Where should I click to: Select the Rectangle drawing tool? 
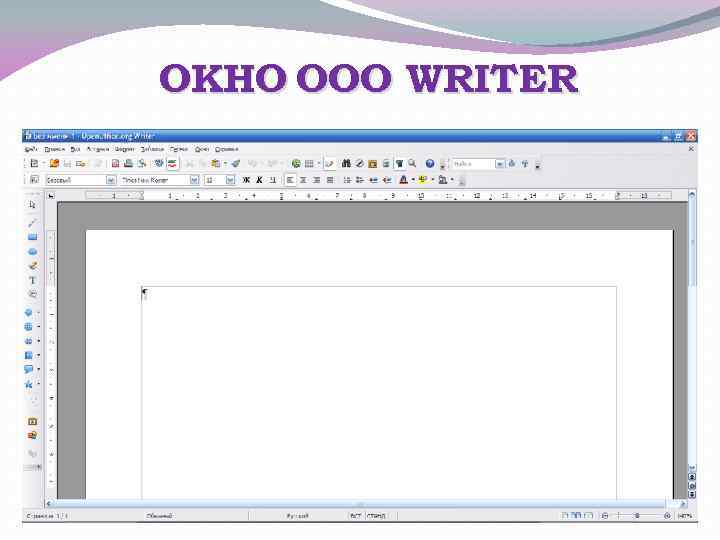coord(32,237)
